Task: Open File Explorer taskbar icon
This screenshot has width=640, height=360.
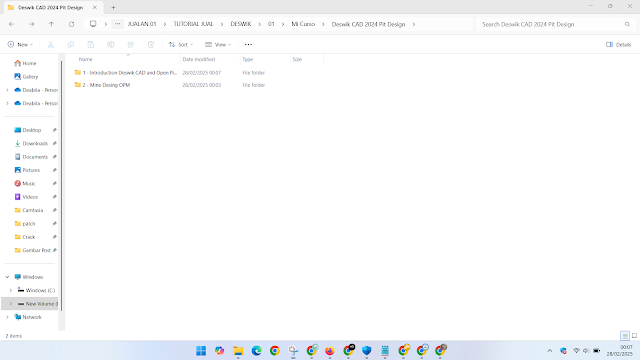Action: (238, 351)
